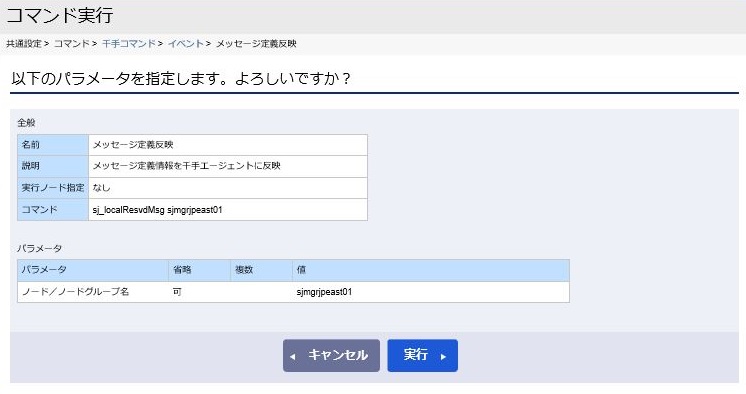Select parameter value sjmgrjpeast01
746x394 pixels.
(x=324, y=292)
